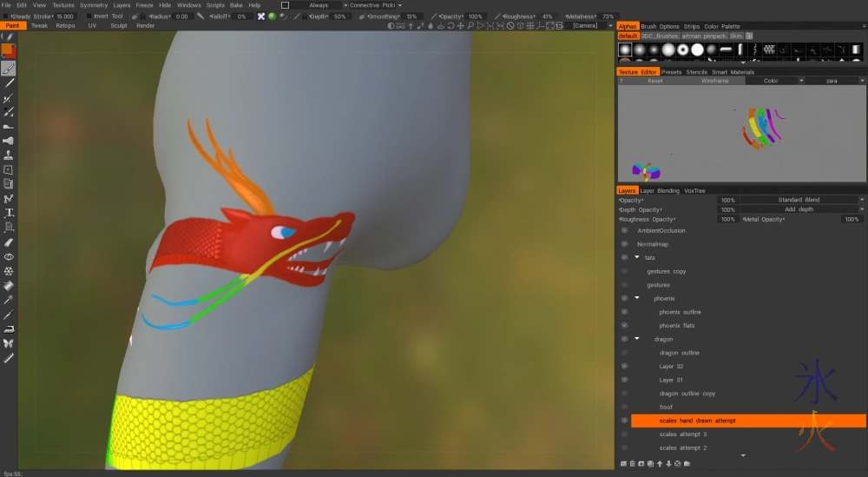Click the eye icon in left toolbar

[9, 257]
